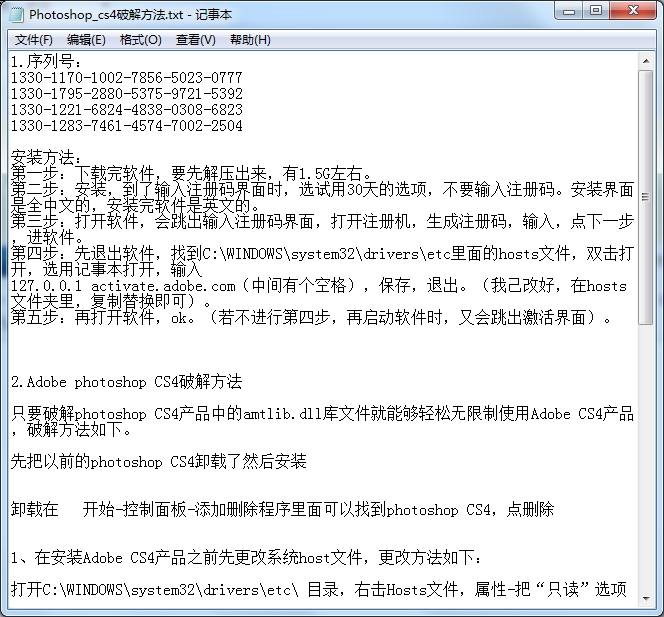Click the line starting 第五步：再打开软件
The height and width of the screenshot is (617, 664).
pos(311,318)
